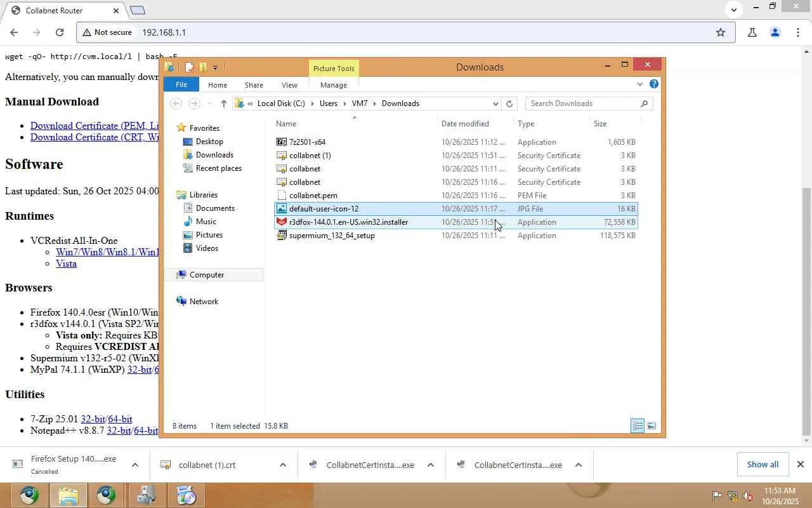The height and width of the screenshot is (508, 812).
Task: Open the address bar previous locations dropdown
Action: [495, 104]
